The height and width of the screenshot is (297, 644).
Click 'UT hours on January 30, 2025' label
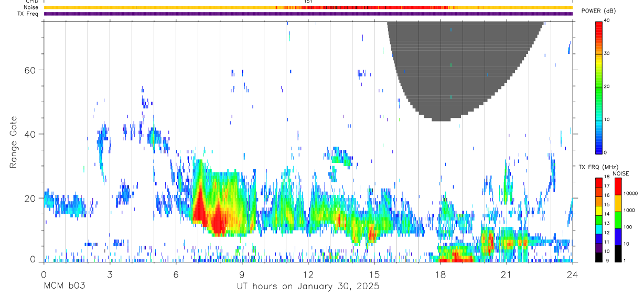pyautogui.click(x=308, y=286)
